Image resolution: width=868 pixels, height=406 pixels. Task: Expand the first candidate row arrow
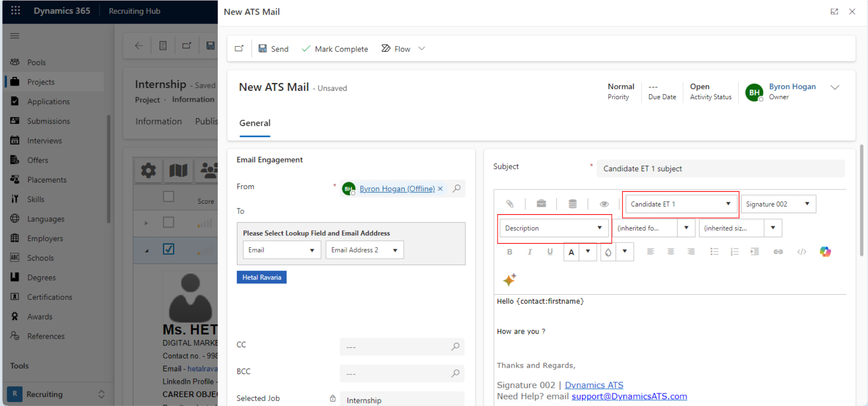click(146, 223)
